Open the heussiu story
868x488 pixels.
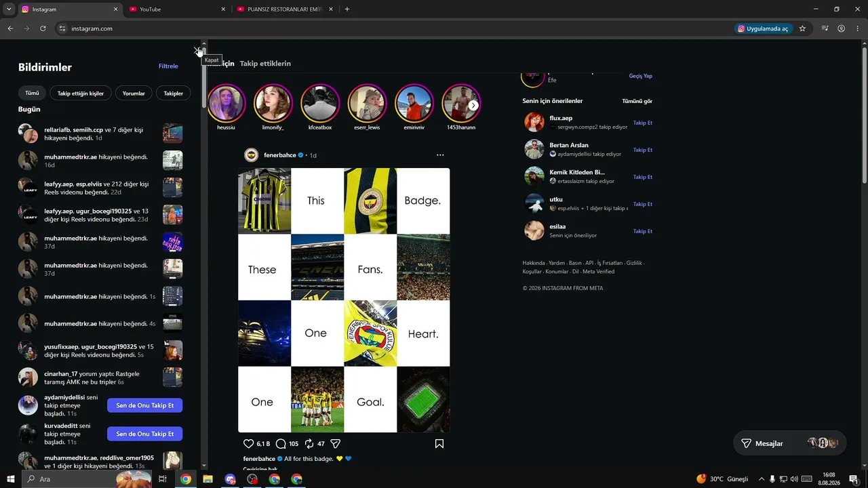[226, 103]
